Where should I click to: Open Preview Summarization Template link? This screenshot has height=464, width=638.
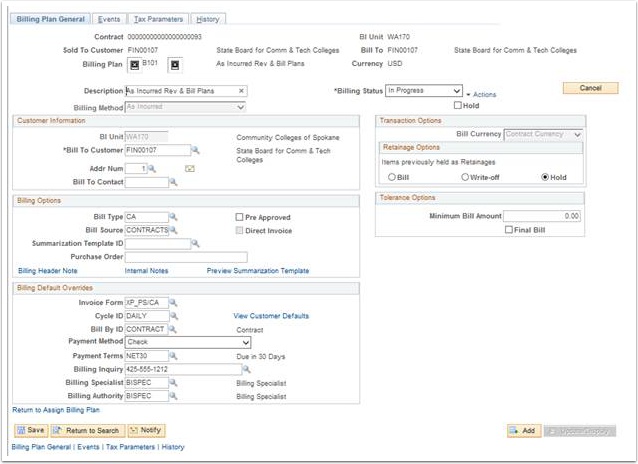point(258,271)
